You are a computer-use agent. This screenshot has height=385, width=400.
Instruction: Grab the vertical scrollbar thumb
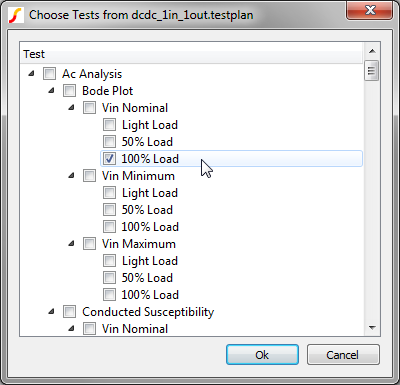372,70
